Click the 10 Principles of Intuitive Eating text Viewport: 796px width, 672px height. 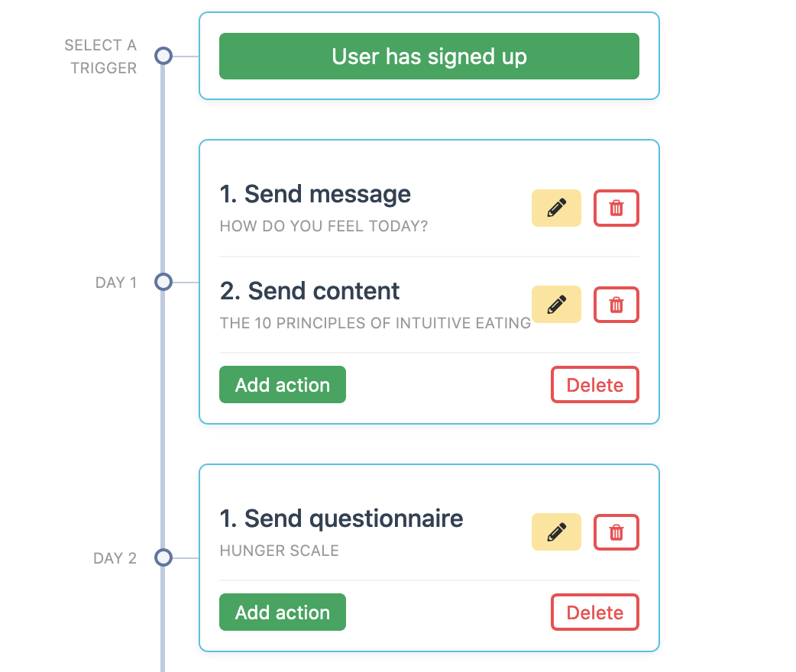pyautogui.click(x=375, y=323)
